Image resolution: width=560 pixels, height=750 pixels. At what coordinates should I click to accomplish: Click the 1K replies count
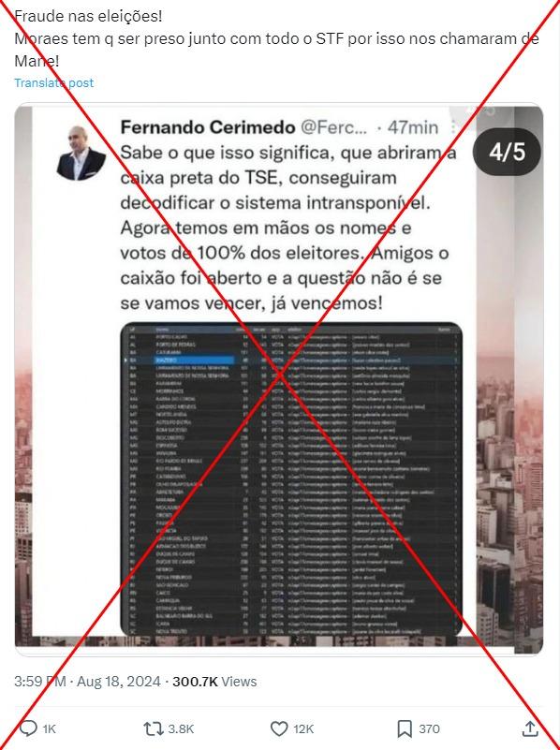coord(50,729)
